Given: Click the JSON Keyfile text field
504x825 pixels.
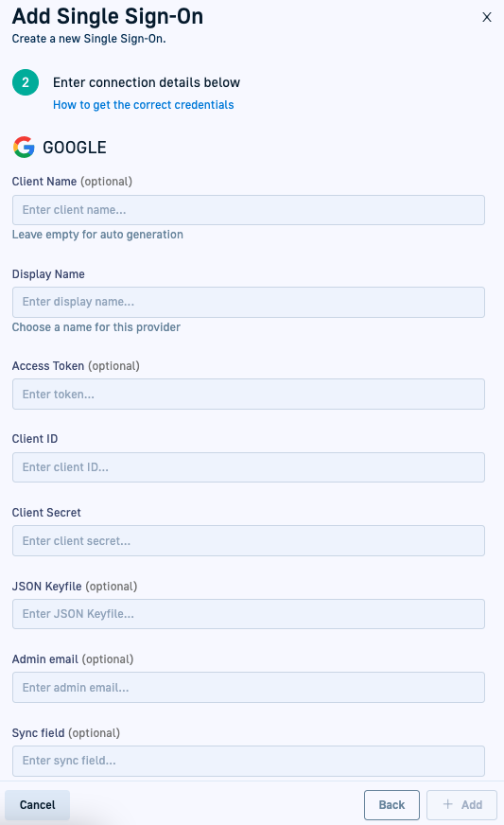Looking at the screenshot, I should tap(249, 614).
